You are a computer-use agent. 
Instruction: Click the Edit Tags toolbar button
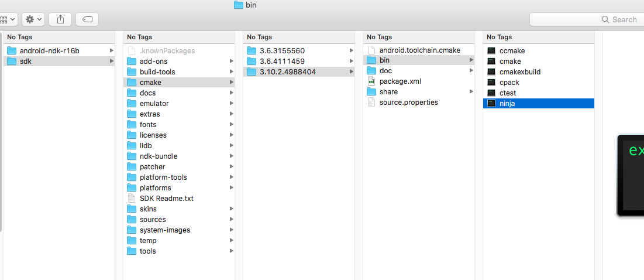[87, 19]
